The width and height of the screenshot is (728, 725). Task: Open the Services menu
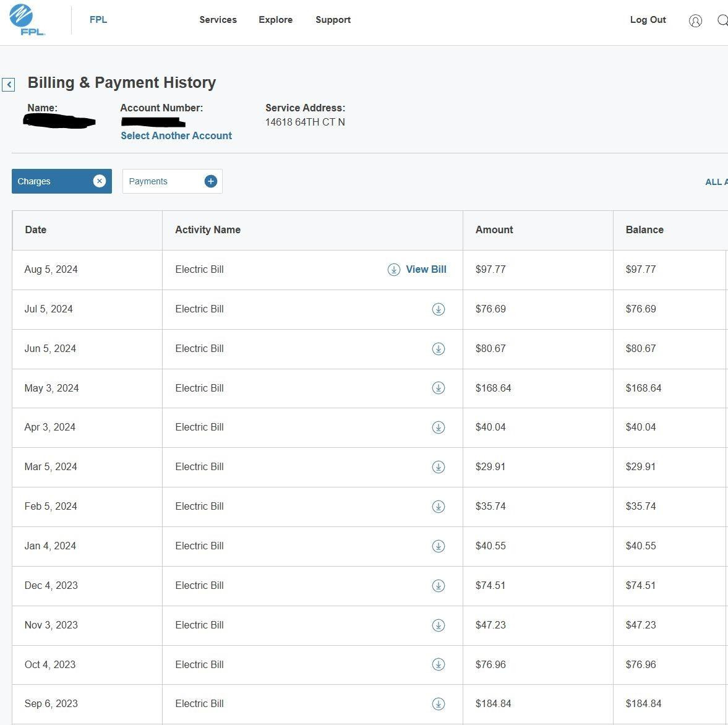(218, 20)
